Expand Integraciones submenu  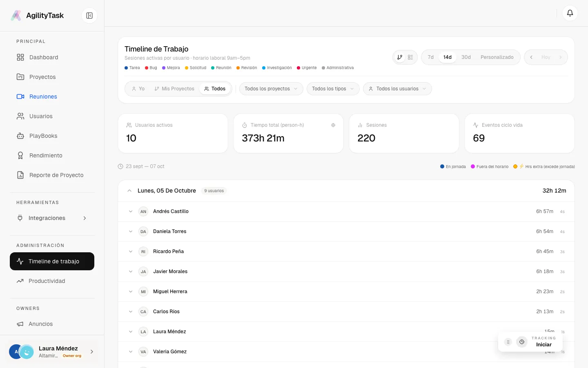(x=52, y=218)
